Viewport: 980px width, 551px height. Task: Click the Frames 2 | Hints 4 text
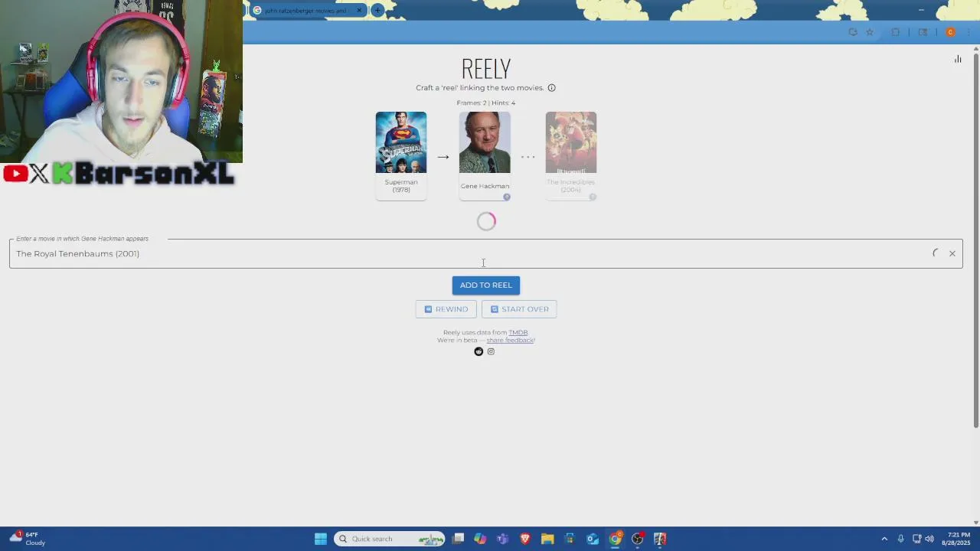tap(486, 103)
